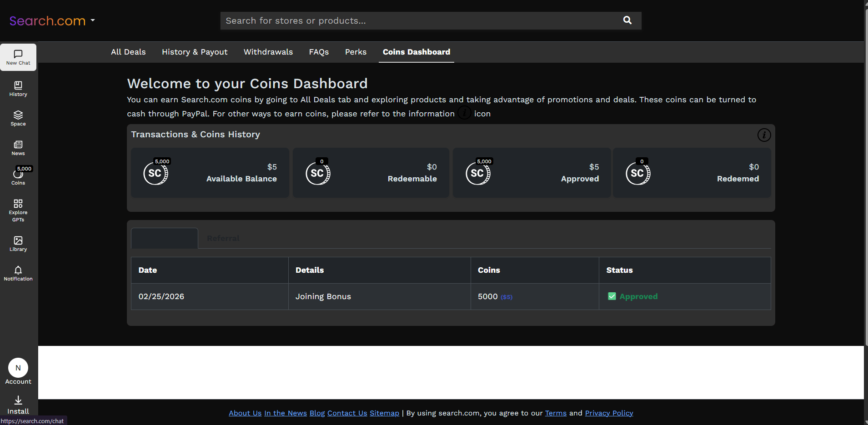Go to the Withdrawals tab
Viewport: 868px width, 425px height.
[x=268, y=52]
